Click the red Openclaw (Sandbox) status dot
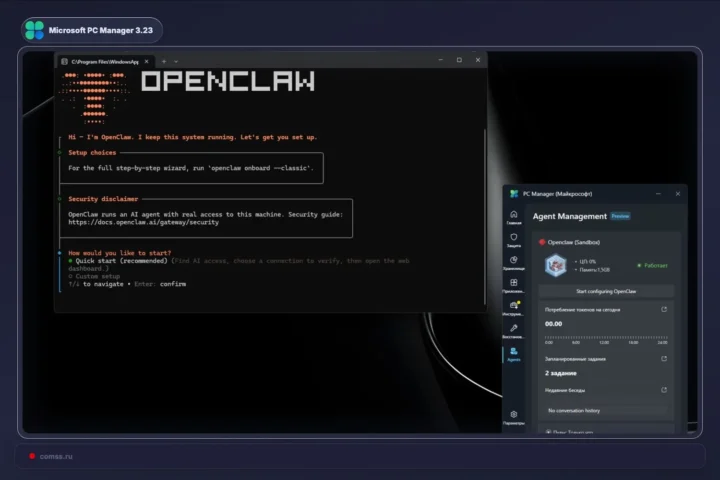The height and width of the screenshot is (480, 720). (542, 242)
